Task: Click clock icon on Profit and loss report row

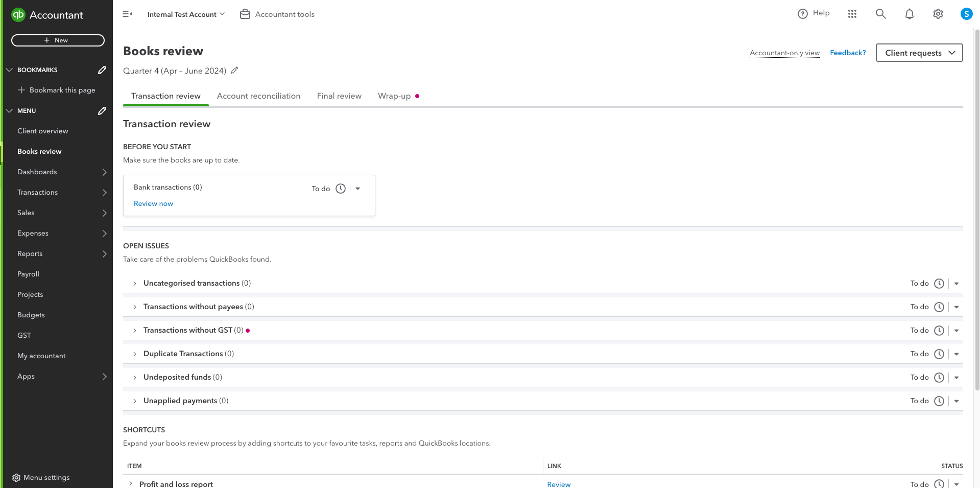Action: pos(939,484)
